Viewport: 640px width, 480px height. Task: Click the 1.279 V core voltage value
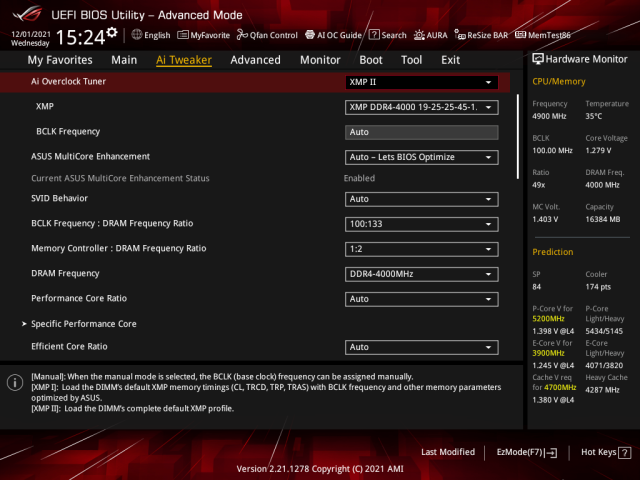click(598, 151)
